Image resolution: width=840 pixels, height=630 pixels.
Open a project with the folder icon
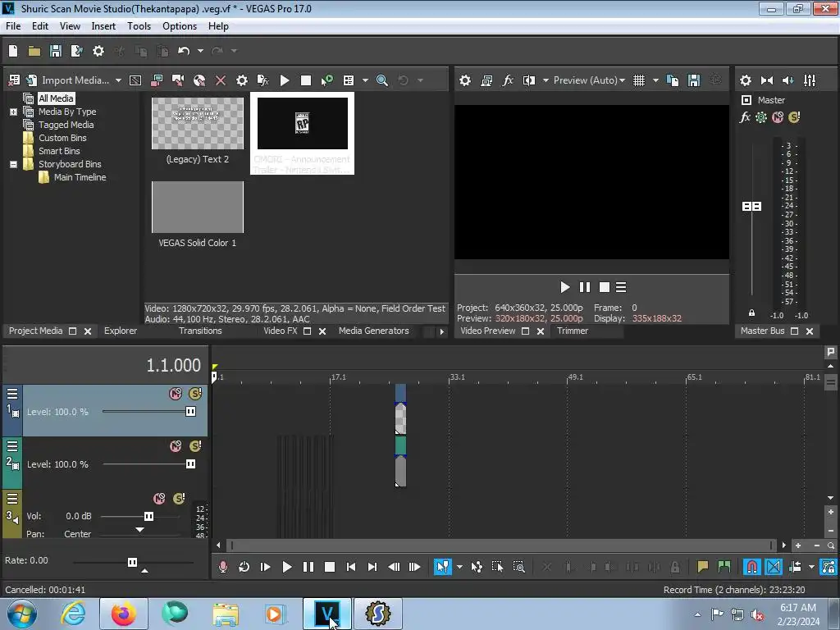[x=34, y=51]
